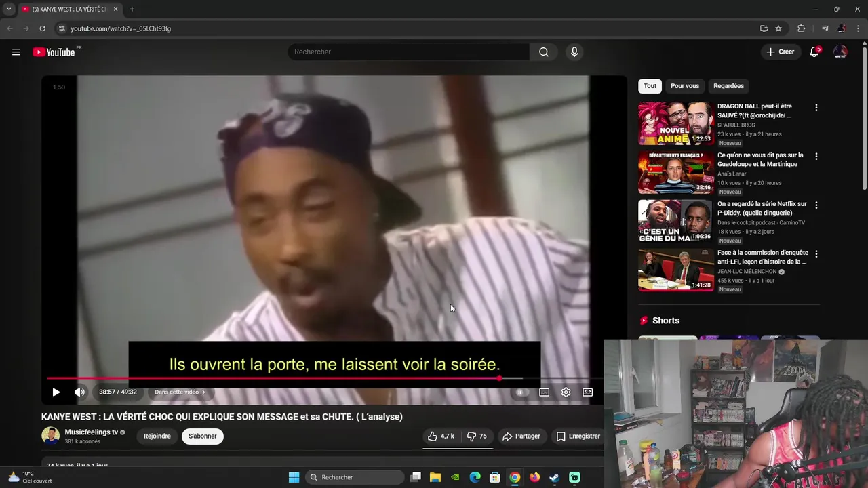
Task: Open the DRAGON BALL video thumbnail
Action: [675, 123]
